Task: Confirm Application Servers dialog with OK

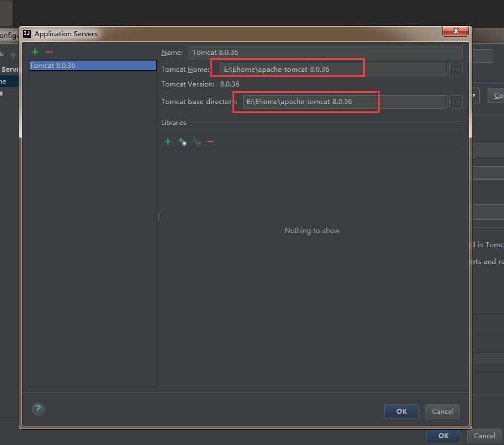Action: 401,411
